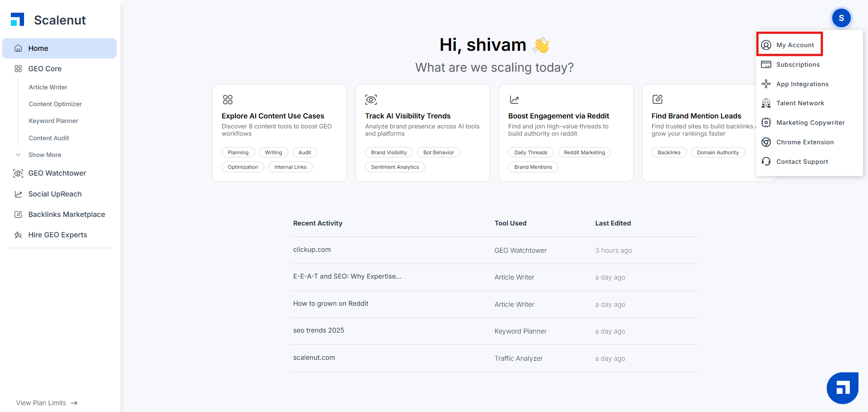Open the Scalenut chat widget icon
Screen dimensions: 868x412
click(843, 388)
